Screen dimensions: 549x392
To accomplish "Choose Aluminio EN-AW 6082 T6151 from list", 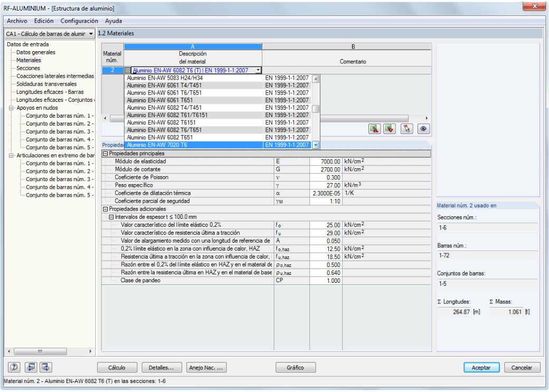I will click(x=218, y=122).
